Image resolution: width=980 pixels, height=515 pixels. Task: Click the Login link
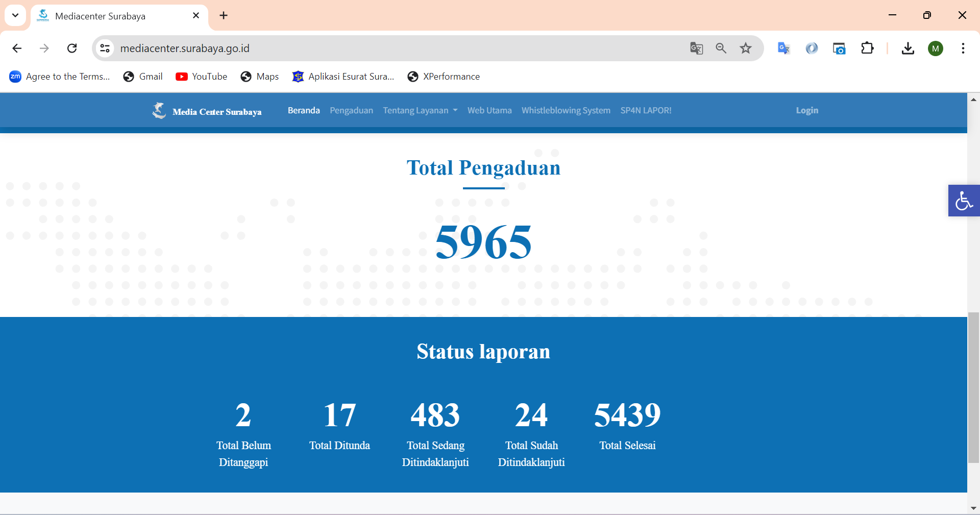point(807,110)
